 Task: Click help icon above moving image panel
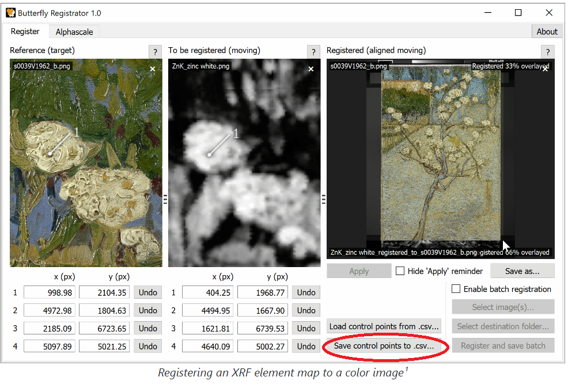tap(313, 52)
